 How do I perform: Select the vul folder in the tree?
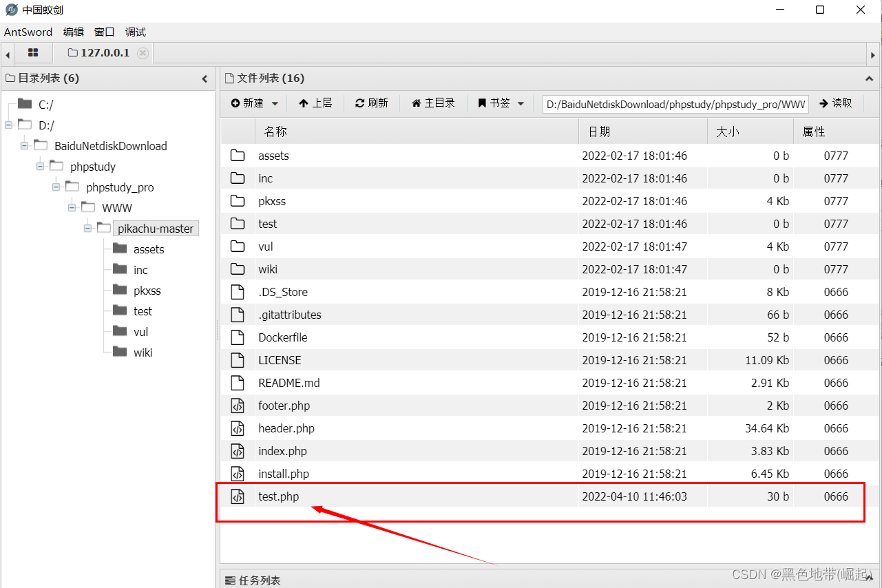(x=140, y=332)
